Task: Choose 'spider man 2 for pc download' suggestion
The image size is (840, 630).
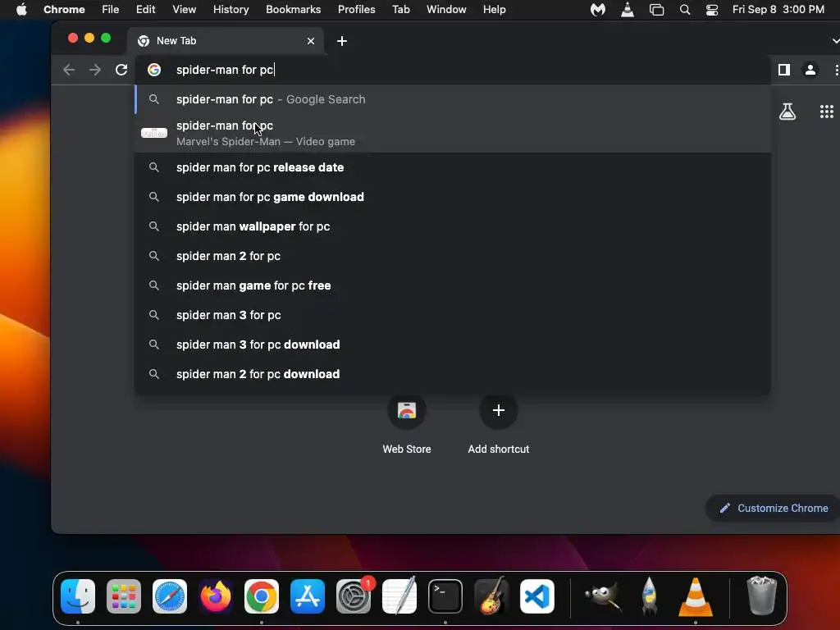Action: pyautogui.click(x=453, y=373)
